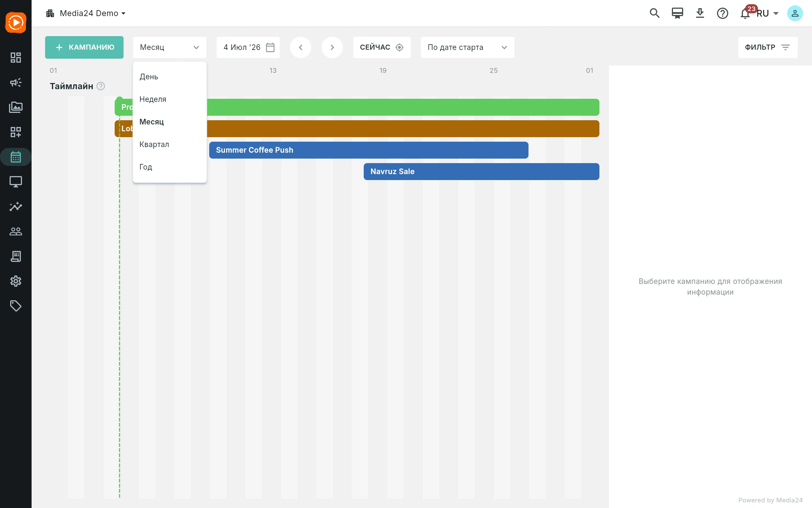Go to previous period arrow button
This screenshot has height=508, width=812.
click(x=301, y=47)
